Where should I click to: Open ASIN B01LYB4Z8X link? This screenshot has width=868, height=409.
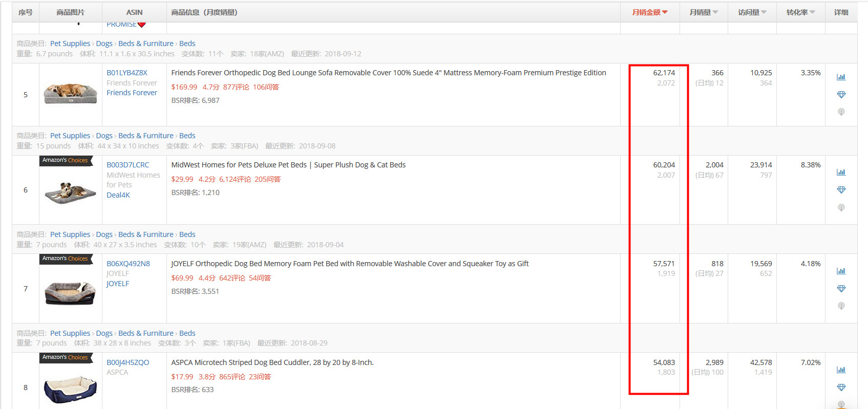click(127, 73)
